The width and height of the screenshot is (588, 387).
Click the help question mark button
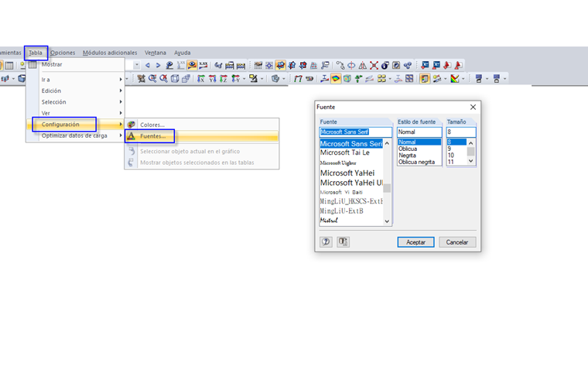(326, 241)
